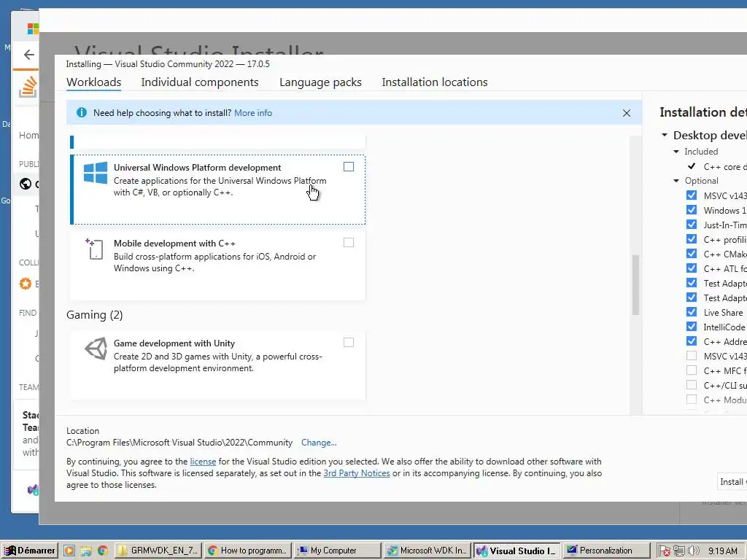The height and width of the screenshot is (560, 747).
Task: Click Home in the Stack Overflow sidebar
Action: 28,135
